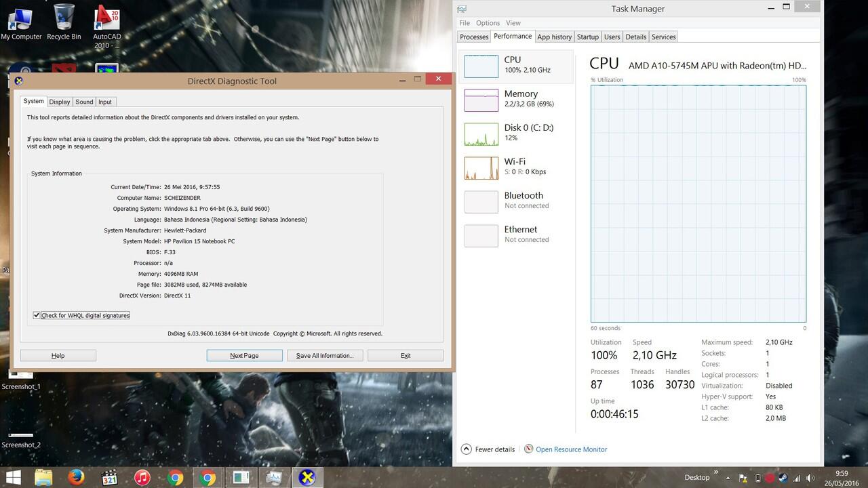This screenshot has width=868, height=488.
Task: Select Wi-Fi in performance sidebar
Action: tap(517, 167)
